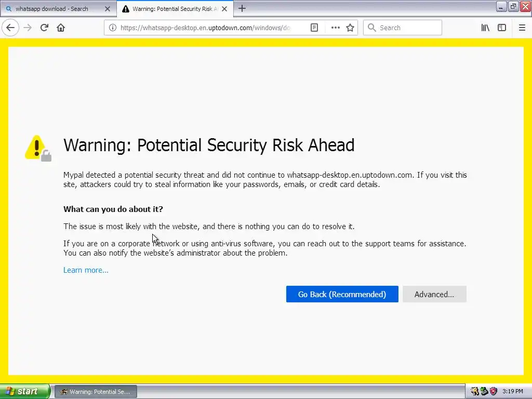Open the Learn more... link

[86, 270]
